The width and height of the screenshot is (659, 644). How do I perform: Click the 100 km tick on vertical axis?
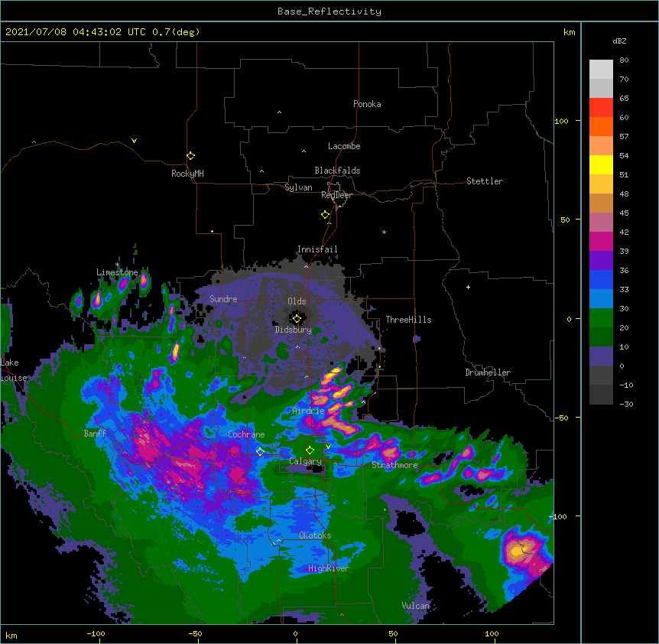coord(561,121)
